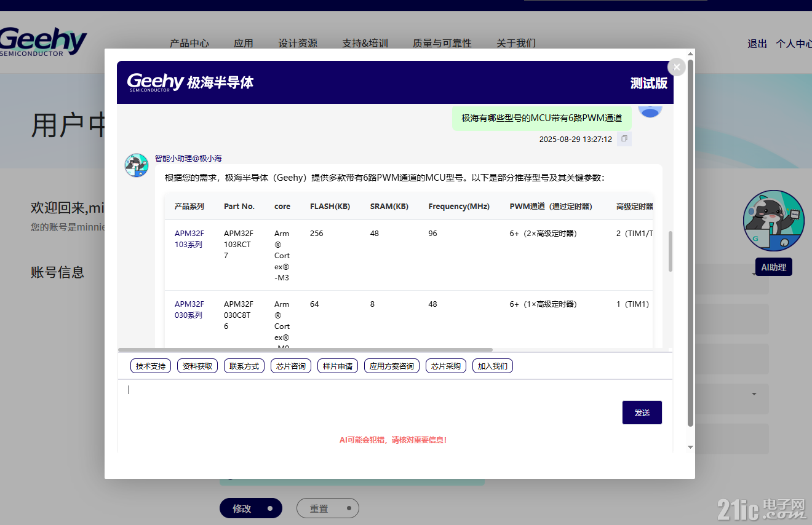Click the SRAM(KB) column header
This screenshot has height=525, width=812.
[x=389, y=207]
